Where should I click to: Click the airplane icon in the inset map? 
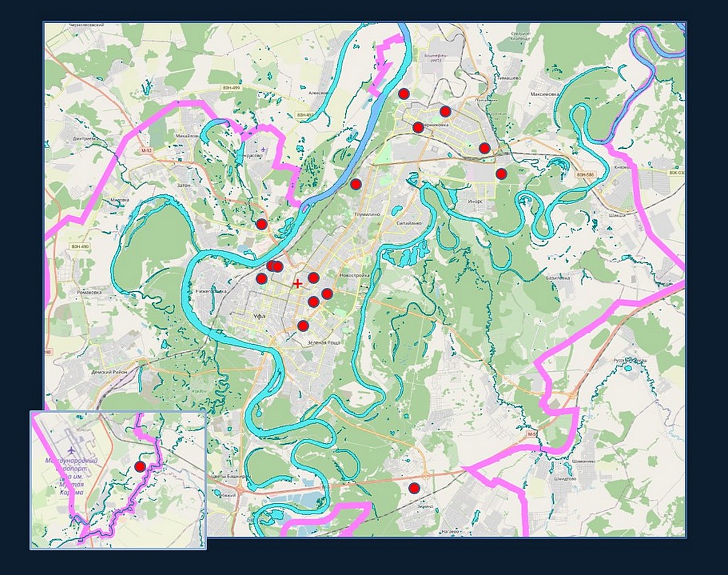point(73,450)
